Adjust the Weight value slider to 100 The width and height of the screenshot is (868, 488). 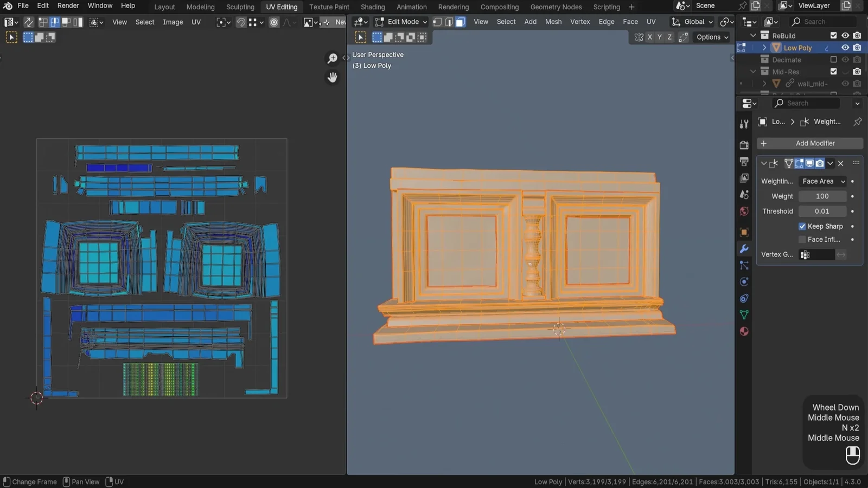point(822,196)
